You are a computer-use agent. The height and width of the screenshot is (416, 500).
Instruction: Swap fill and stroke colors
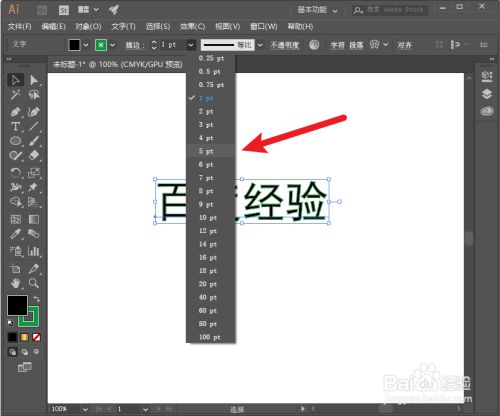point(36,299)
